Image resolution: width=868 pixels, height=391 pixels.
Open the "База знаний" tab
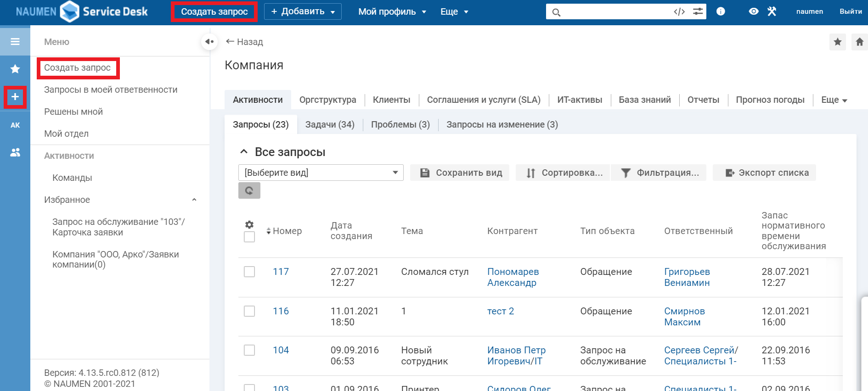click(644, 100)
